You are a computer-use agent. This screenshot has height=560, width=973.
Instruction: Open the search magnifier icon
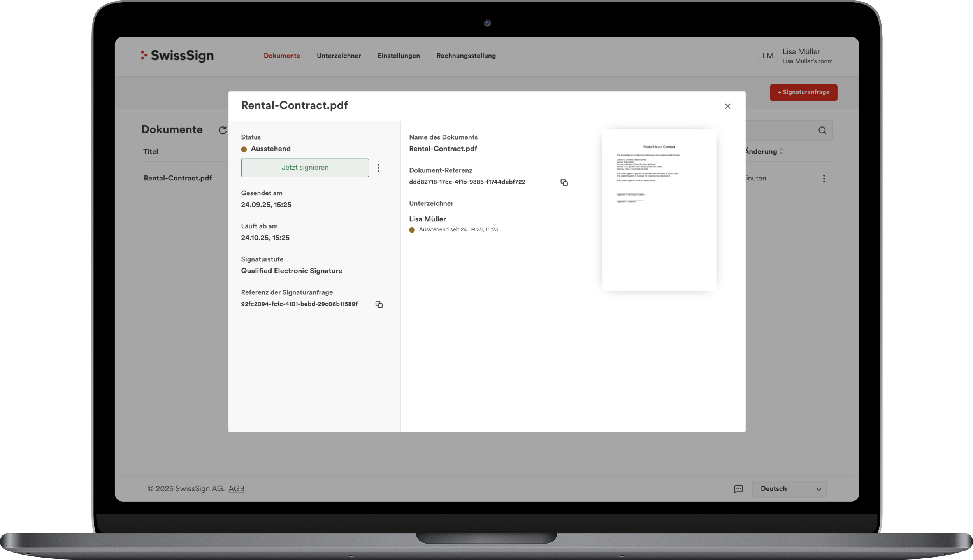click(x=822, y=130)
